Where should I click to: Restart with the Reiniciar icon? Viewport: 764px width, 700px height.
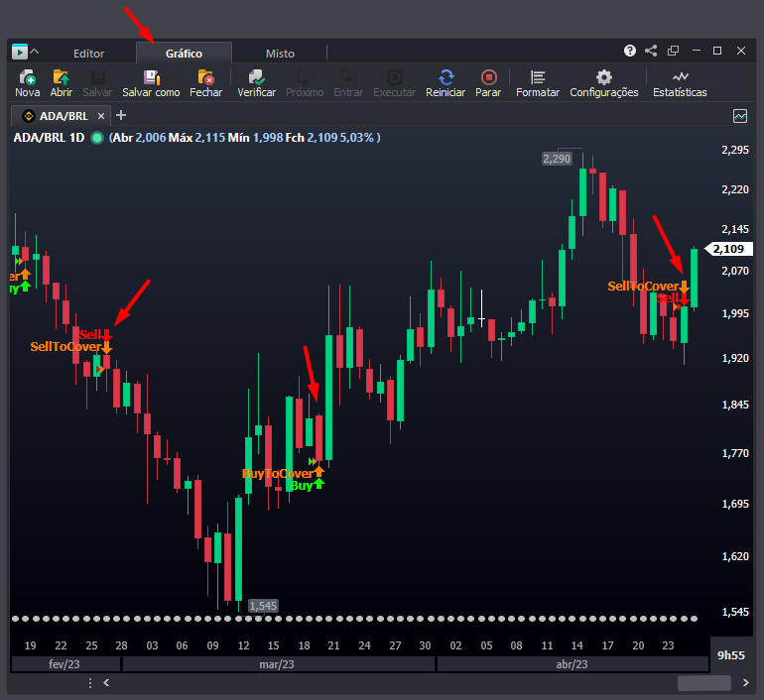pos(446,77)
